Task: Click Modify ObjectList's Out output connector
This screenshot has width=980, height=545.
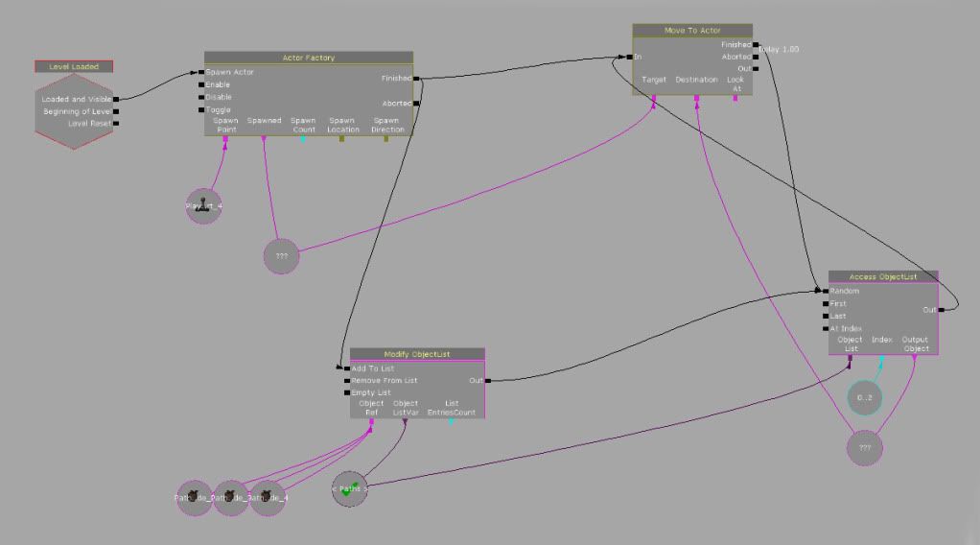Action: point(487,380)
